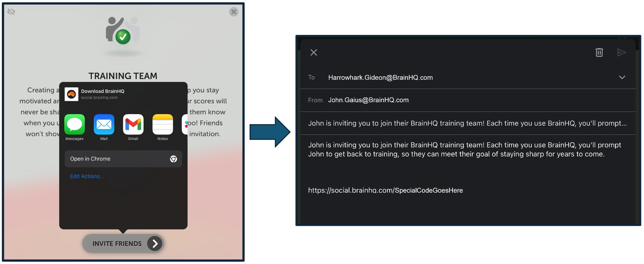
Task: Tap the arrow on Invite Friends button
Action: [155, 243]
